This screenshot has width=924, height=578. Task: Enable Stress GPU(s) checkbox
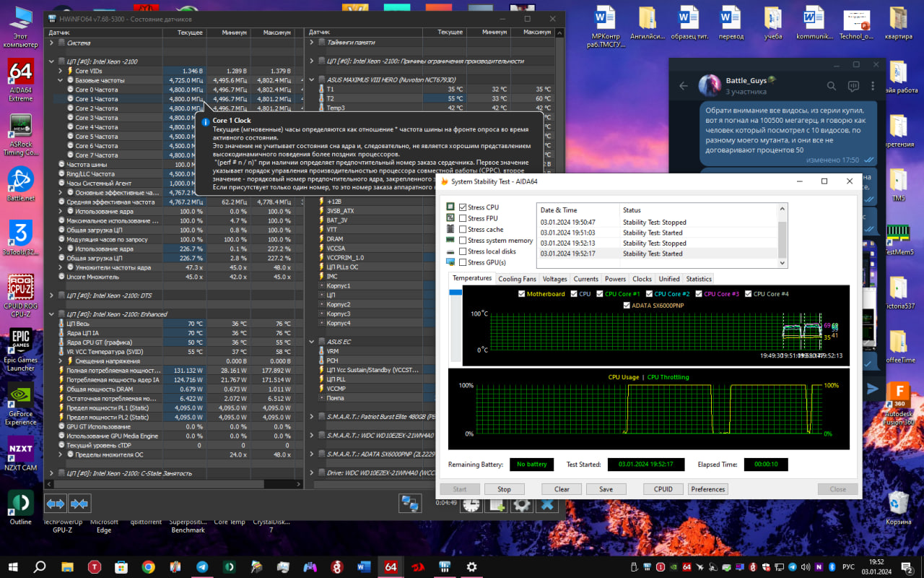tap(463, 262)
